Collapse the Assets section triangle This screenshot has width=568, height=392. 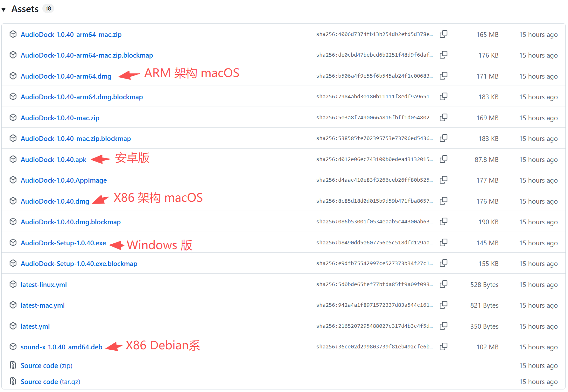(x=4, y=10)
